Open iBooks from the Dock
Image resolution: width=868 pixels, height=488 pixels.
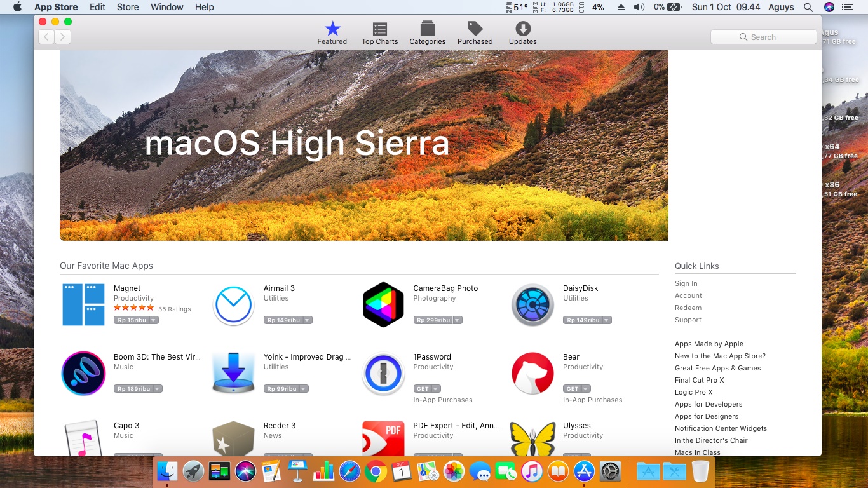pos(558,471)
